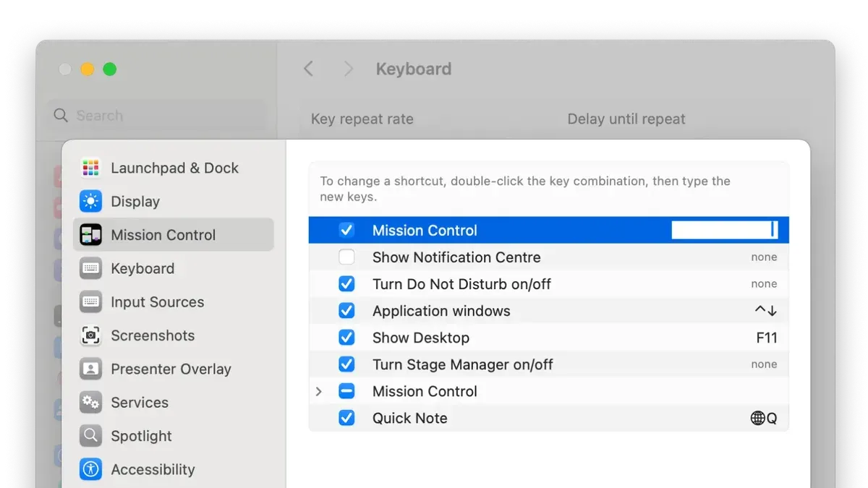This screenshot has height=488, width=868.
Task: Click the Delay until repeat label
Action: (626, 119)
